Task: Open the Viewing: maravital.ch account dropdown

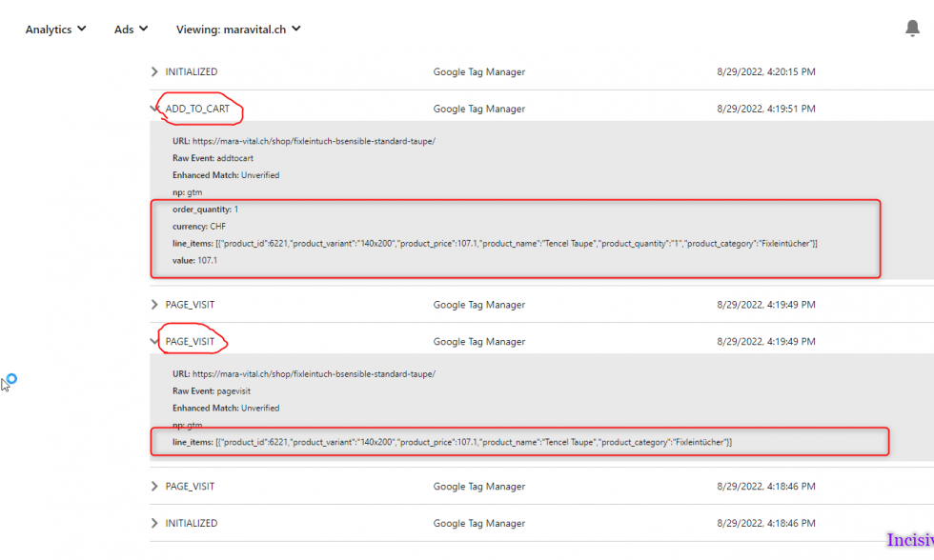Action: (238, 30)
